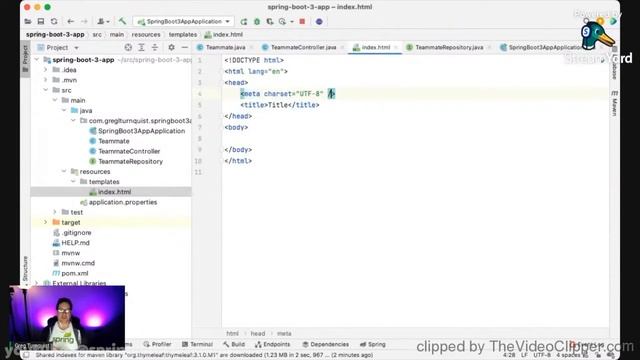Expand the .mvn folder
This screenshot has width=640, height=360.
pos(46,80)
